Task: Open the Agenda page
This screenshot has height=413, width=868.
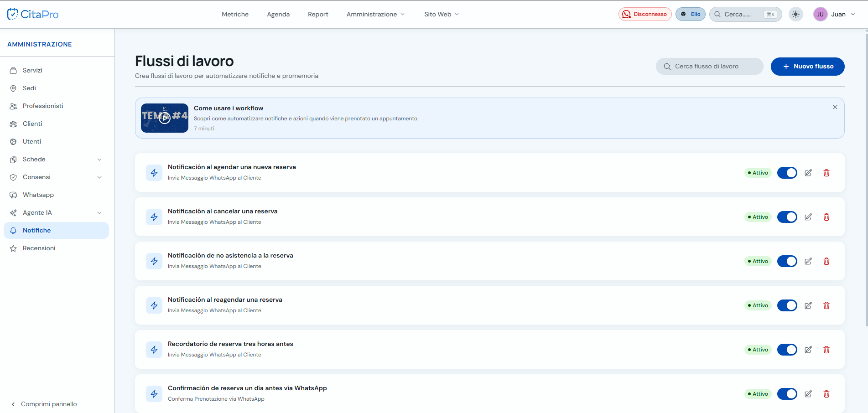Action: click(278, 14)
